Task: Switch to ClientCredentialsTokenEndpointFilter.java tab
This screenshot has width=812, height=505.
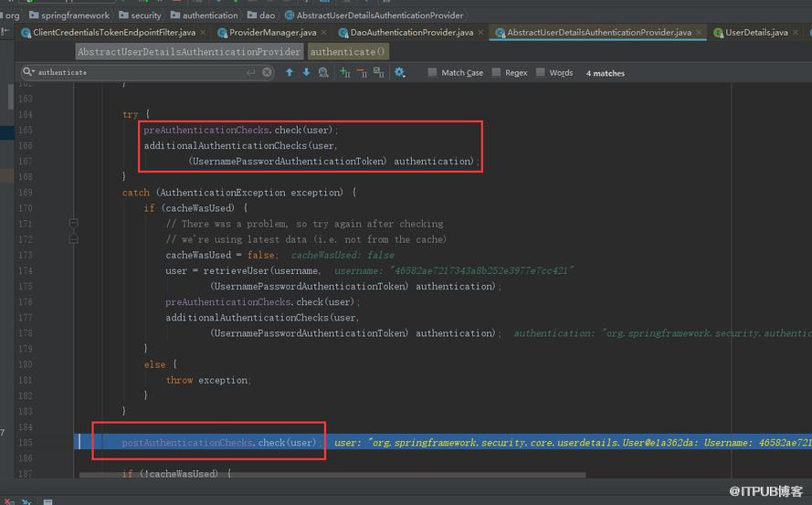Action: (x=114, y=33)
